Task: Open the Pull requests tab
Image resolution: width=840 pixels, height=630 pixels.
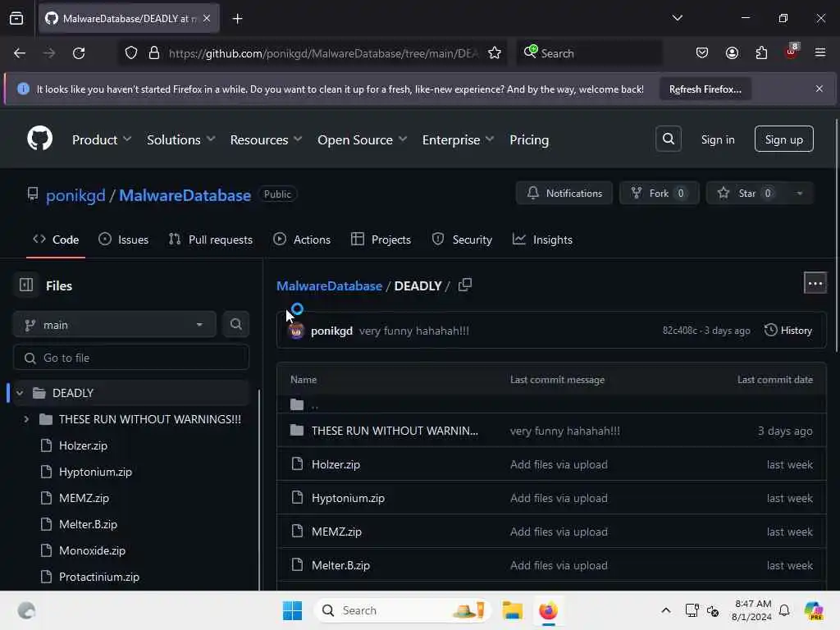Action: 211,240
